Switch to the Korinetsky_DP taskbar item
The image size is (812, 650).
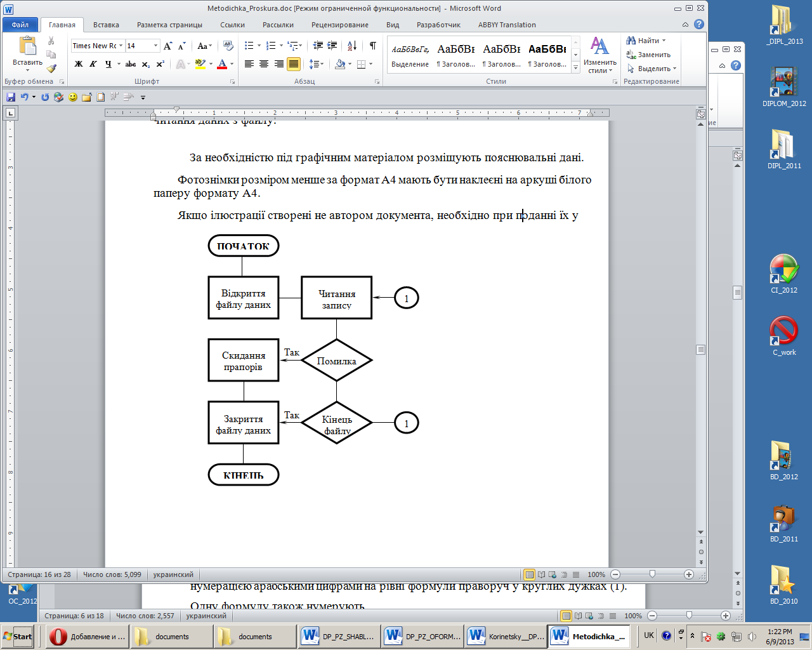click(x=506, y=636)
